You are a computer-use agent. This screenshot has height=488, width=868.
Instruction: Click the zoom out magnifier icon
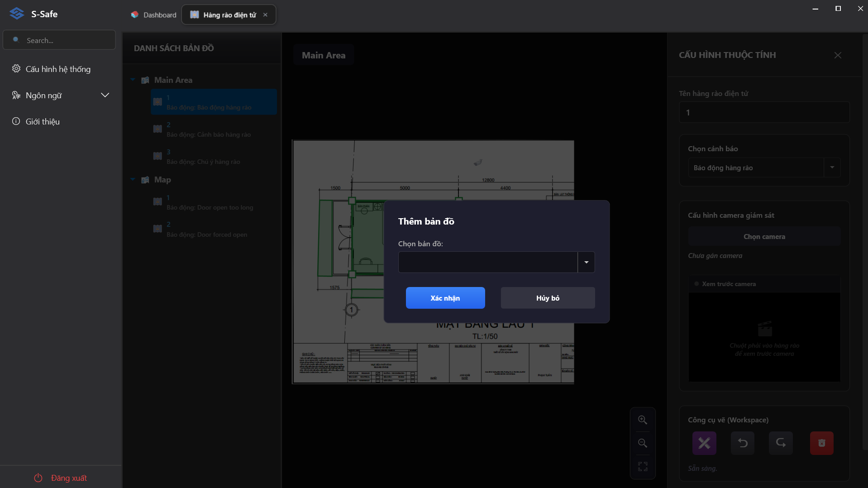pos(642,443)
